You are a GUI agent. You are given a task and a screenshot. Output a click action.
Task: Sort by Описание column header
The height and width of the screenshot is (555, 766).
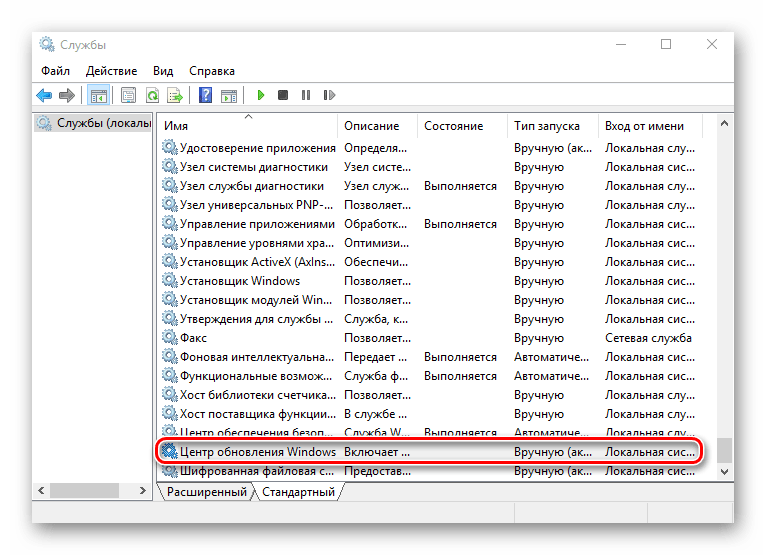(377, 126)
